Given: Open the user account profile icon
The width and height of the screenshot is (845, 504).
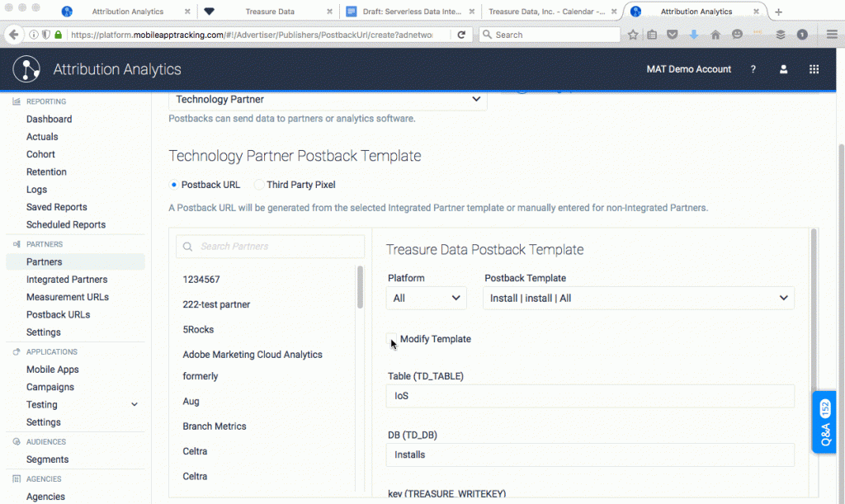Looking at the screenshot, I should (x=784, y=69).
